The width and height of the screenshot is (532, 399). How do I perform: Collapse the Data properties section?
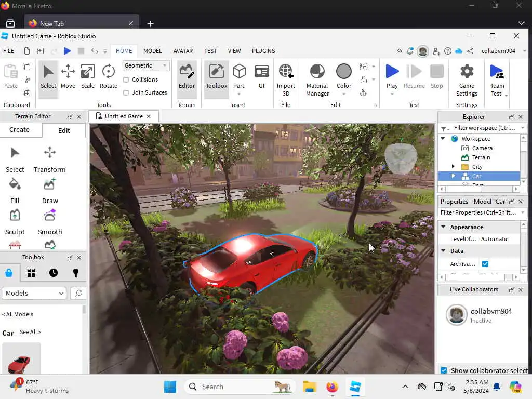(x=443, y=251)
